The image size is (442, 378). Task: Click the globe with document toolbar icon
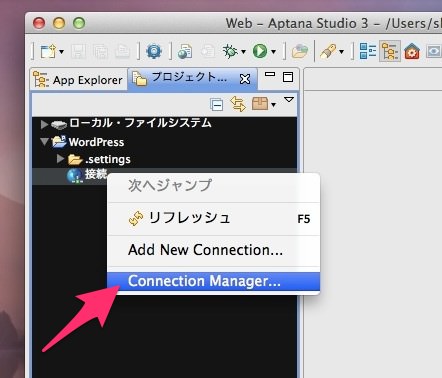[x=185, y=52]
